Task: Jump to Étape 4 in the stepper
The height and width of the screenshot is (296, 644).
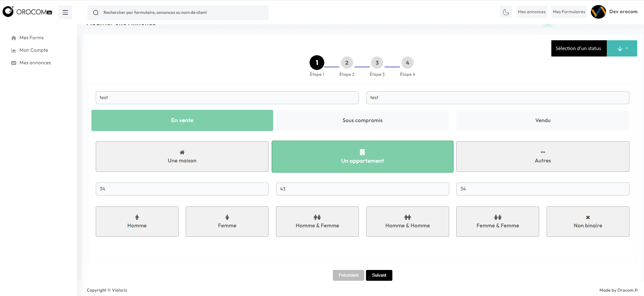Action: (407, 63)
